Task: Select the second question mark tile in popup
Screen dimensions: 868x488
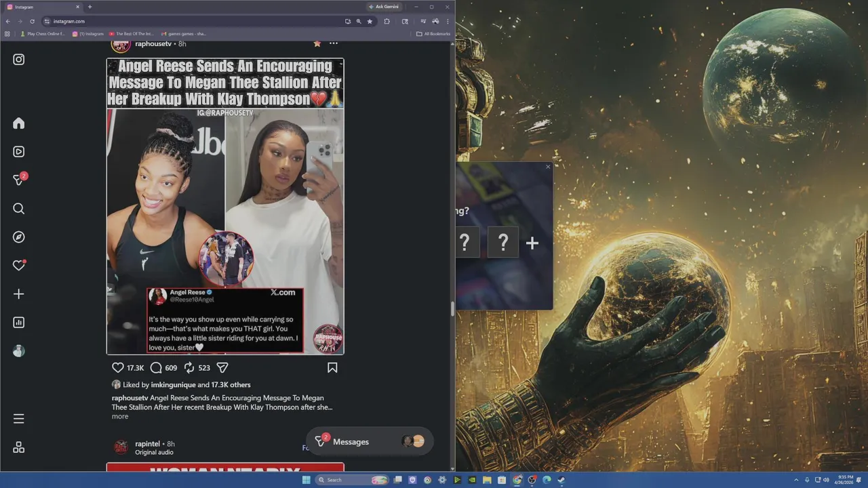Action: 503,243
